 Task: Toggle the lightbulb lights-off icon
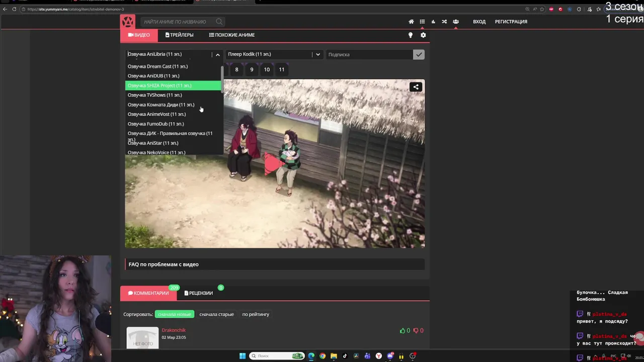point(410,35)
